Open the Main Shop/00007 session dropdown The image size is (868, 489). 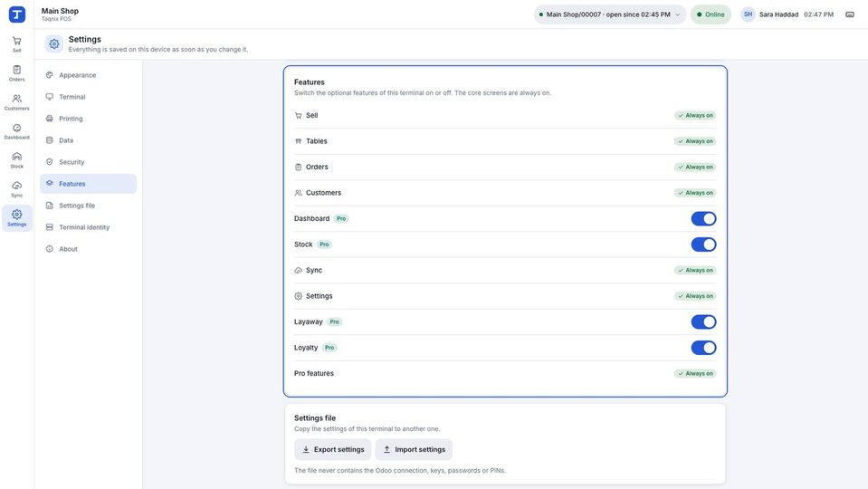click(x=610, y=14)
